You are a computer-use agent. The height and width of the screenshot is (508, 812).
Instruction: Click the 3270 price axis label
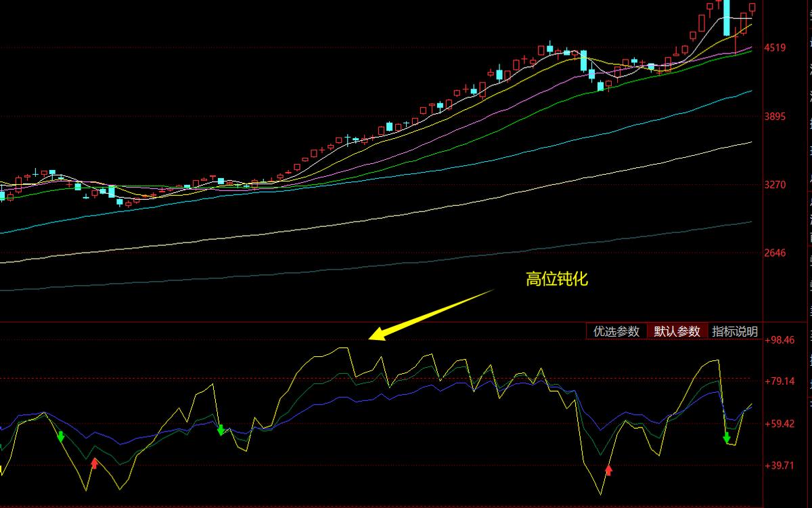[775, 184]
